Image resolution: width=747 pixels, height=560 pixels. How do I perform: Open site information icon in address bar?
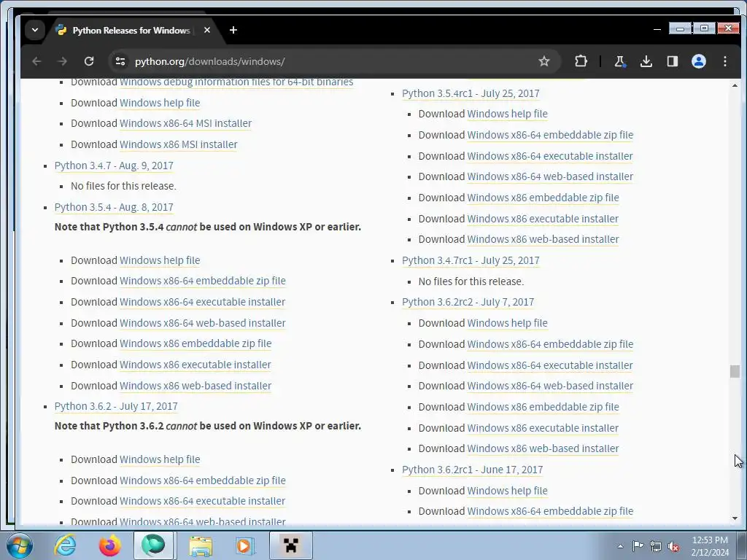120,61
